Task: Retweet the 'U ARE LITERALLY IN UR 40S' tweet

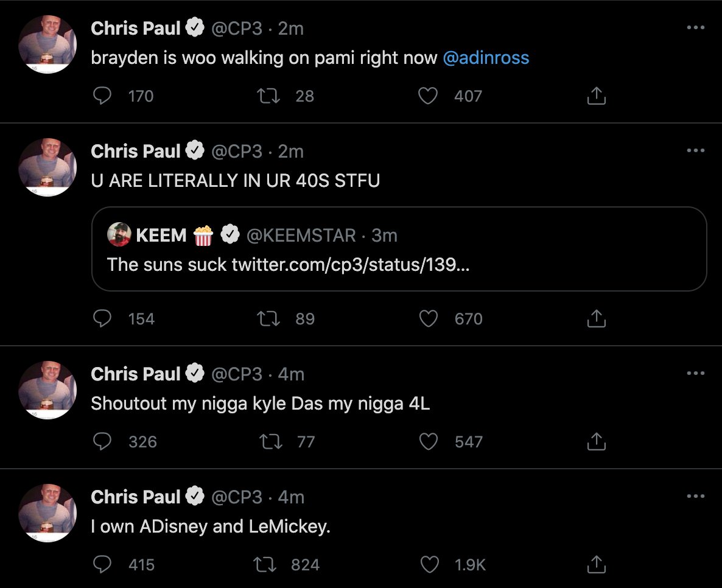Action: [x=268, y=318]
